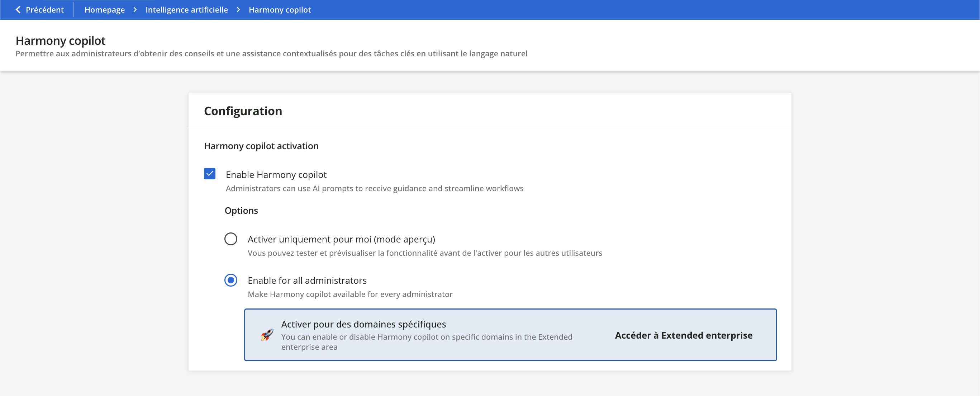Click Harmony copilot page title

[x=61, y=41]
